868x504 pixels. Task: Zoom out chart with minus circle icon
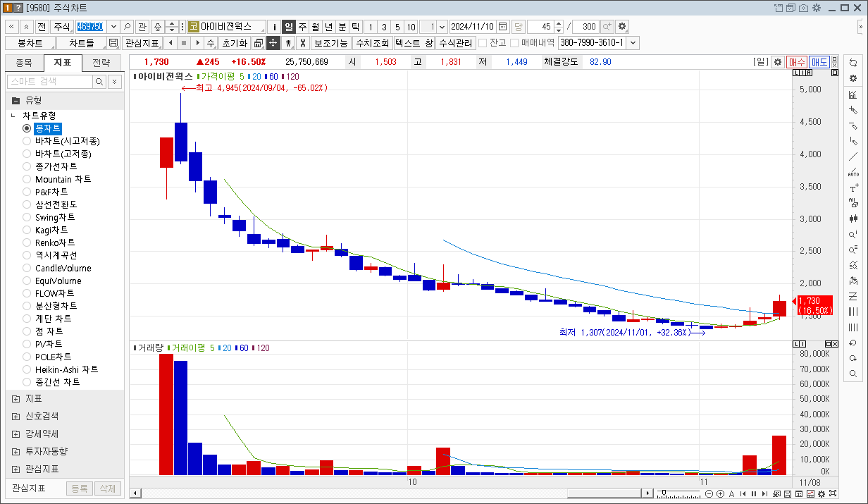tap(709, 493)
